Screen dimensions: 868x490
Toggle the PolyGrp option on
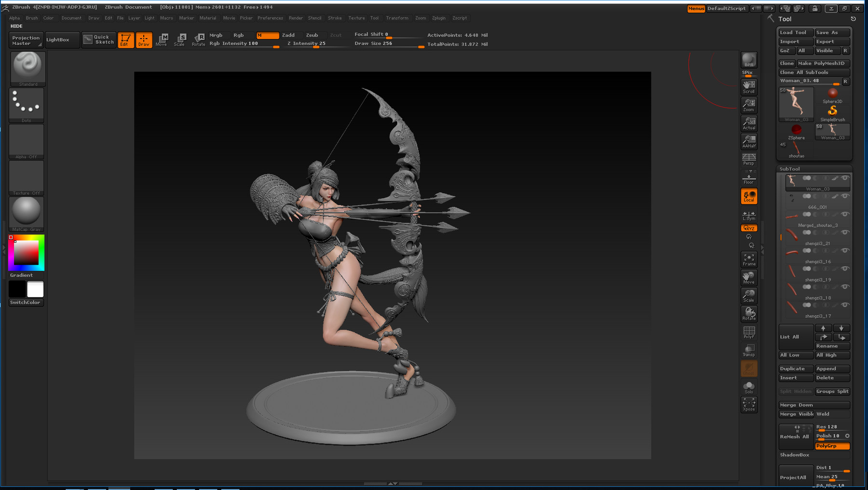[x=832, y=446]
